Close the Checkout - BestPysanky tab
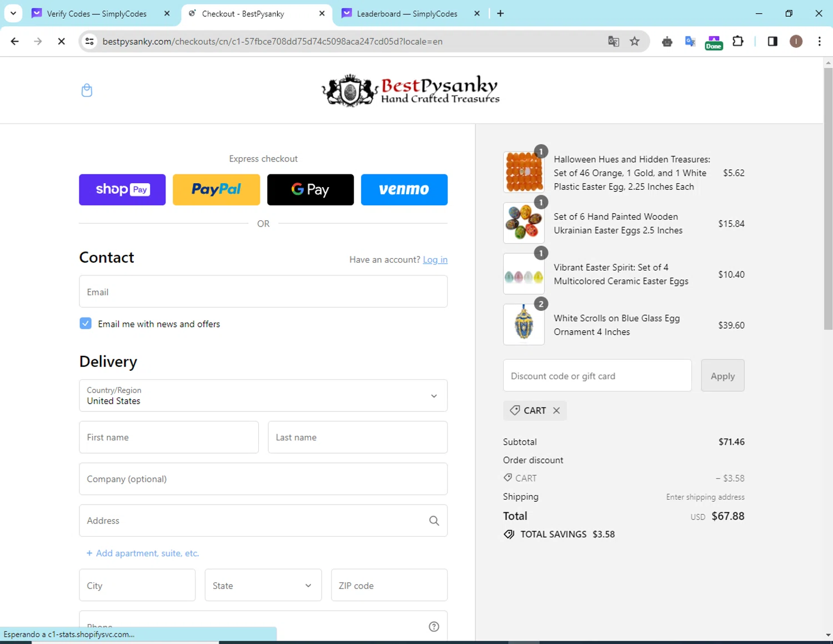Viewport: 833px width, 644px height. (322, 13)
